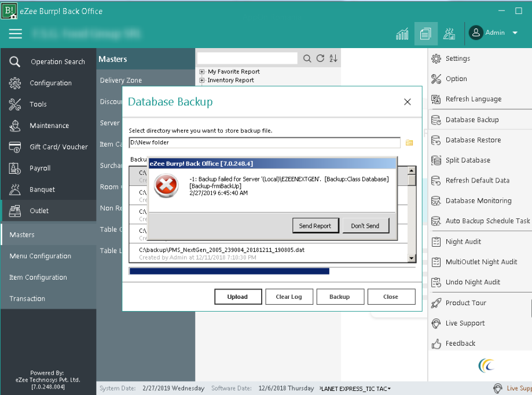Expand Inventory Report tree node
The image size is (532, 395).
pyautogui.click(x=202, y=80)
